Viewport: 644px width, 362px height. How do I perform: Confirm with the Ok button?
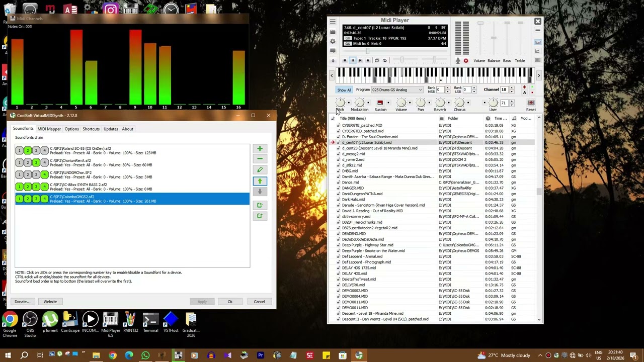[x=230, y=302]
